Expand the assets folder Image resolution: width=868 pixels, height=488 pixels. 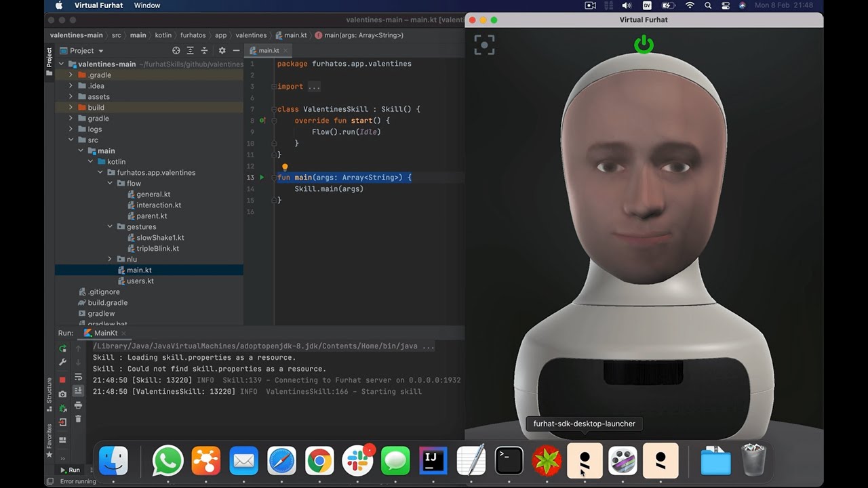tap(71, 97)
